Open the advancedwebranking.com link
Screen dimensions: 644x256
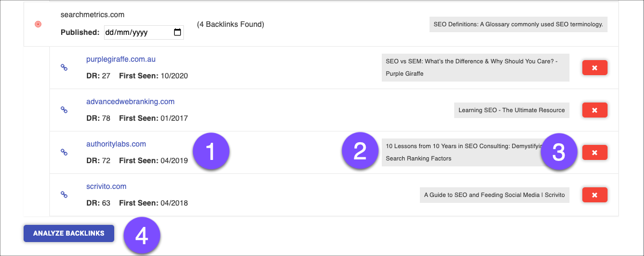(130, 101)
